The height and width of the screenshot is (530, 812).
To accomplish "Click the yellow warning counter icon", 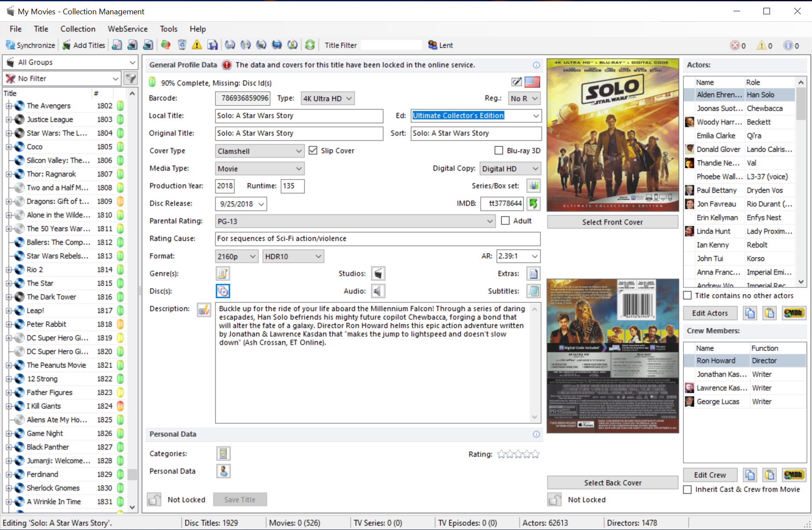I will click(762, 46).
